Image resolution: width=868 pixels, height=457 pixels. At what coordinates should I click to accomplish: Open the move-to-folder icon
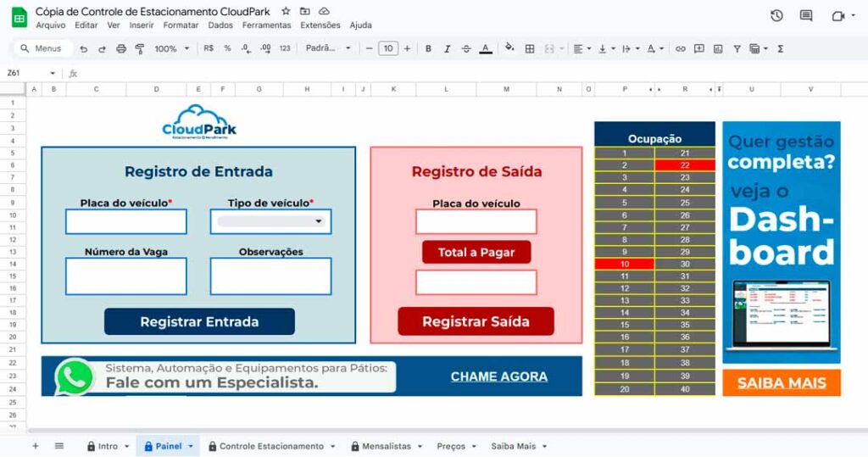pos(304,11)
